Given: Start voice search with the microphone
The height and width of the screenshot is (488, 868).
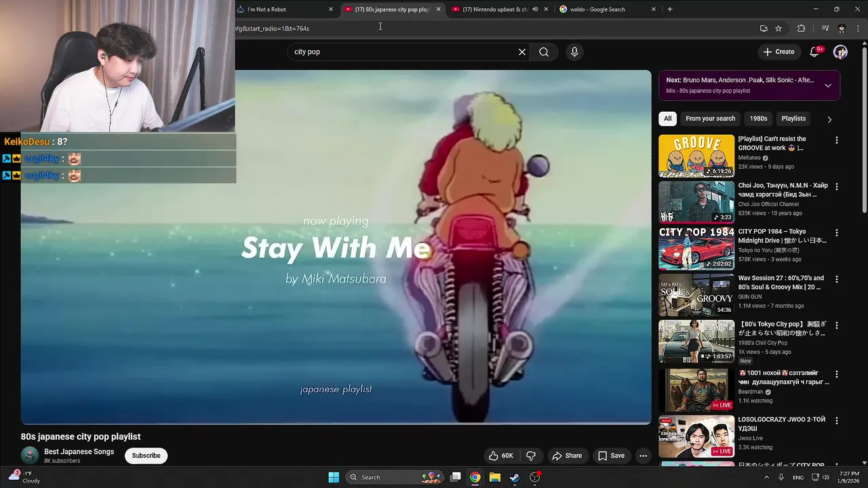Looking at the screenshot, I should pos(574,52).
